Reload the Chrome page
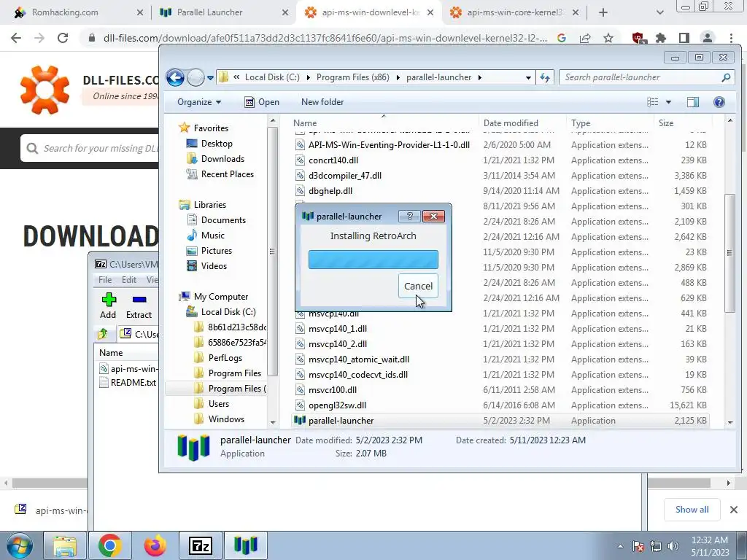The image size is (747, 560). (63, 38)
